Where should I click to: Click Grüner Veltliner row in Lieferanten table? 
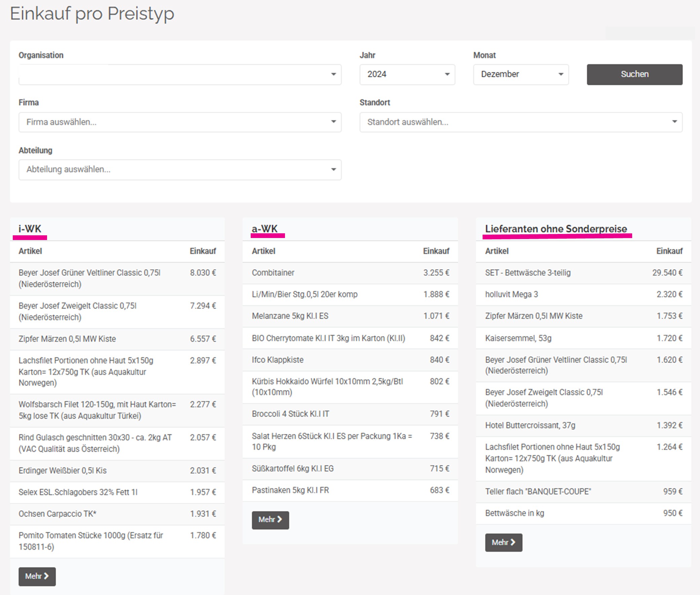(584, 365)
